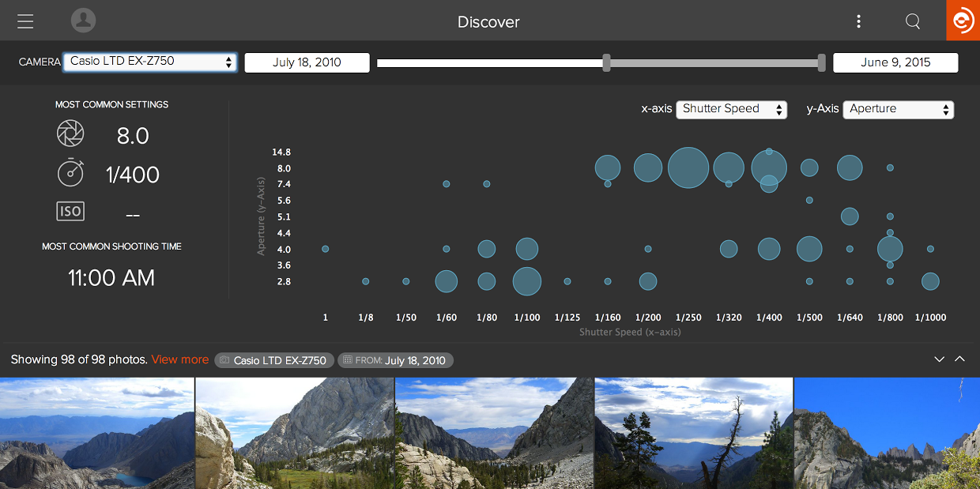
Task: Open the Camera dropdown Casio LTD EX-Z750
Action: [150, 62]
